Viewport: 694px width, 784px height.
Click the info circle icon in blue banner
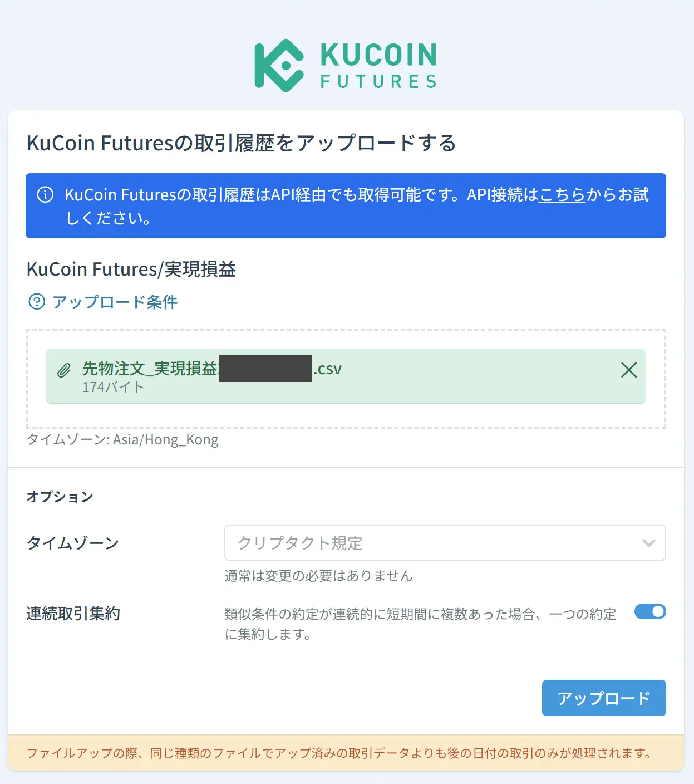pyautogui.click(x=45, y=194)
